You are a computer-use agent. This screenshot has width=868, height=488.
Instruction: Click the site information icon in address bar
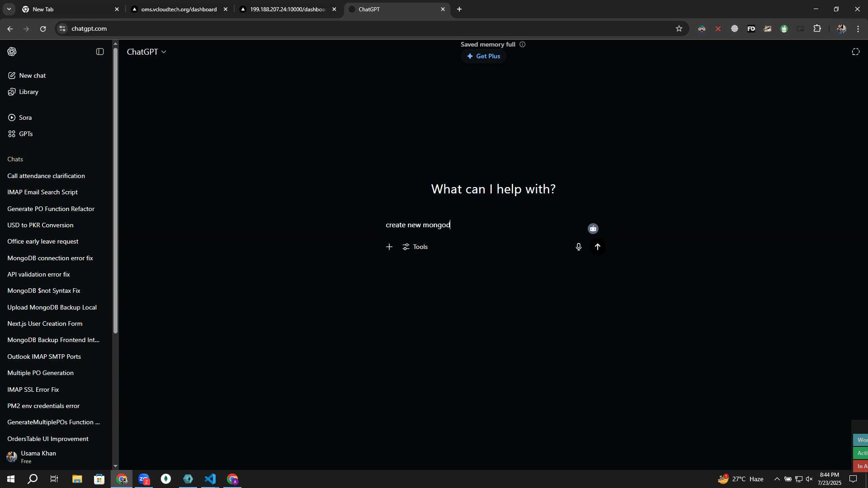(62, 28)
